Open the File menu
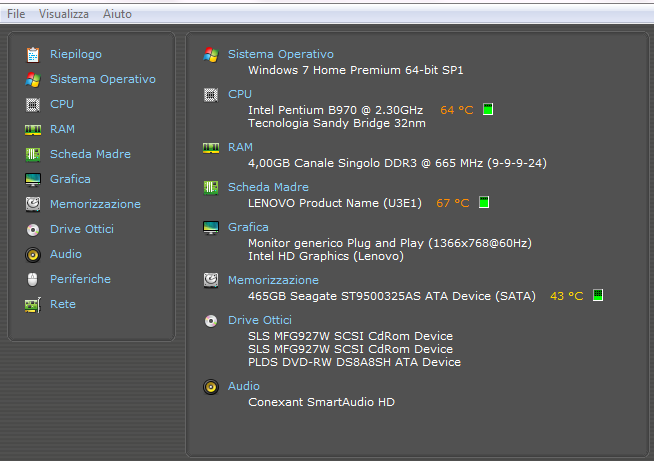 tap(17, 14)
